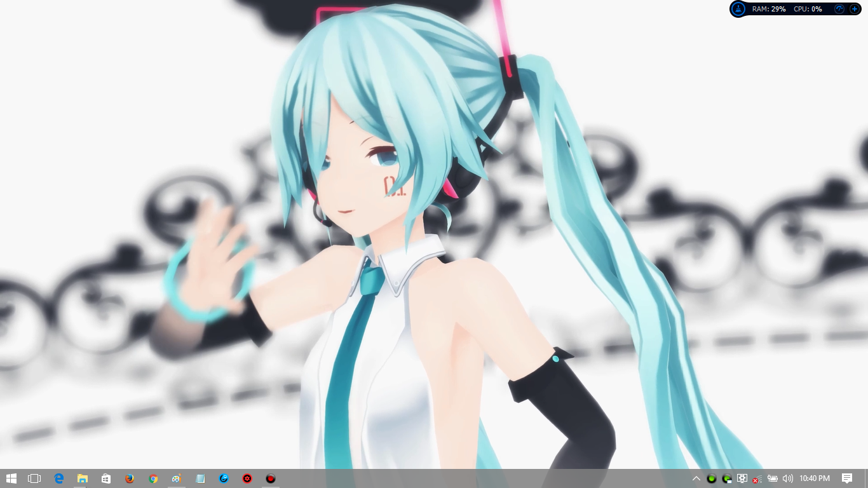The width and height of the screenshot is (868, 488).
Task: Click the plus button in the RAM widget
Action: pyautogui.click(x=854, y=9)
